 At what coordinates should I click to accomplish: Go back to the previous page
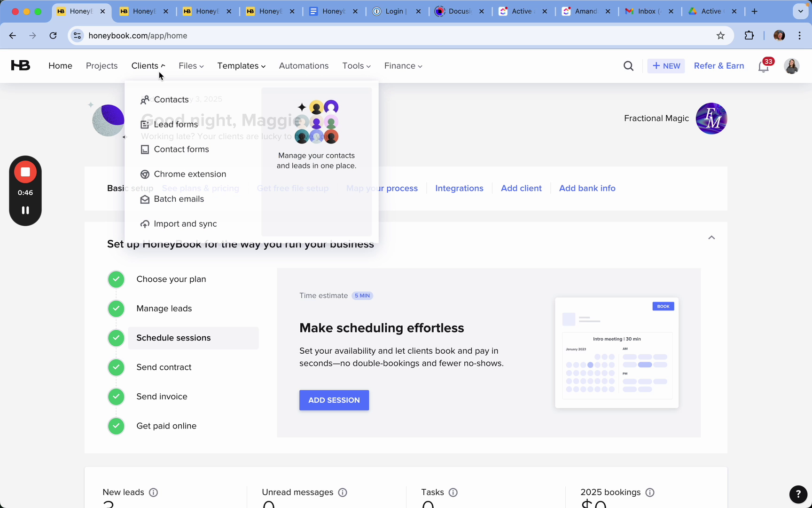[x=13, y=36]
